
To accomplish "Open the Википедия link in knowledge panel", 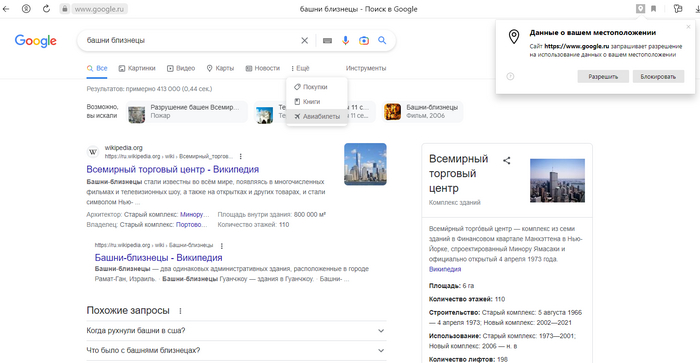I will [x=445, y=269].
